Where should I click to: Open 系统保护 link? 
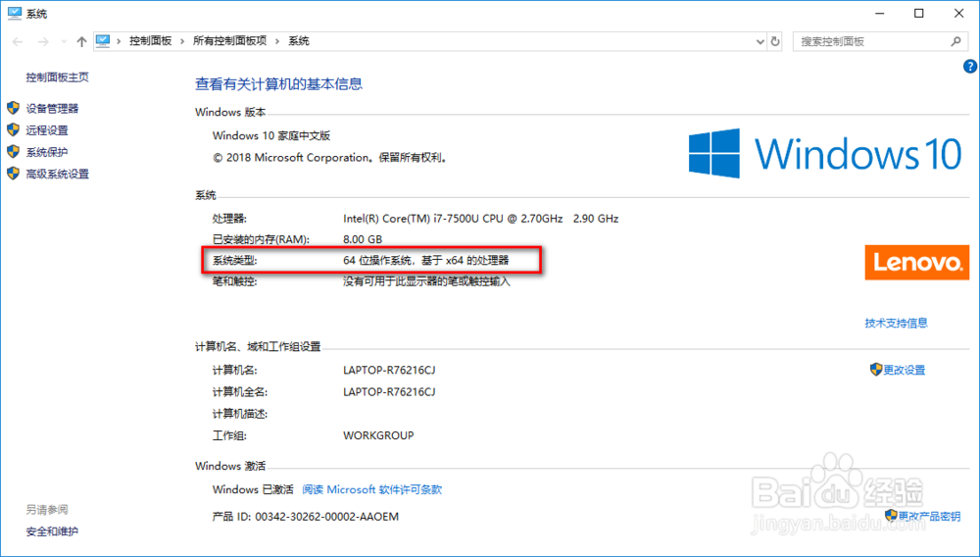pos(47,153)
